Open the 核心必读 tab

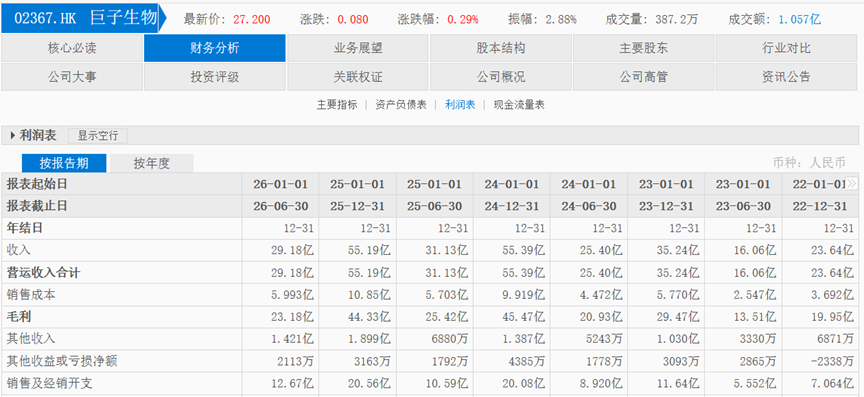point(72,48)
